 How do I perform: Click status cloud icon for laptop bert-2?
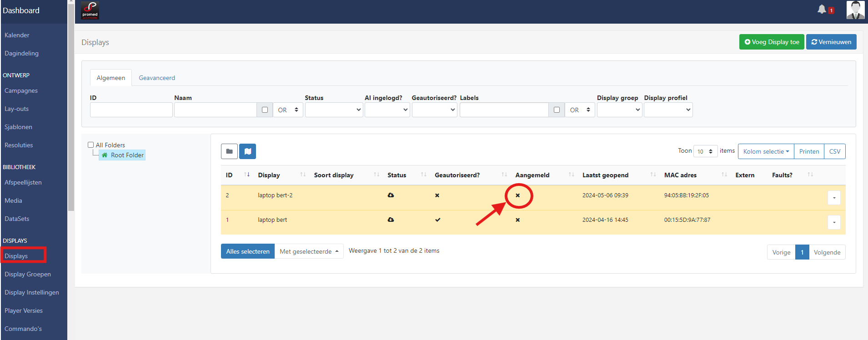click(391, 195)
